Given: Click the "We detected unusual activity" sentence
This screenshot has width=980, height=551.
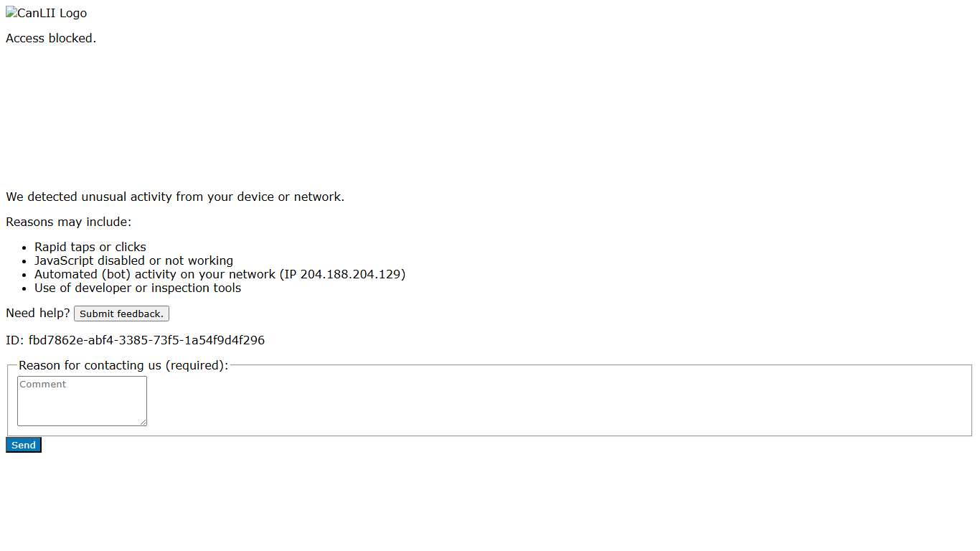Looking at the screenshot, I should coord(175,197).
